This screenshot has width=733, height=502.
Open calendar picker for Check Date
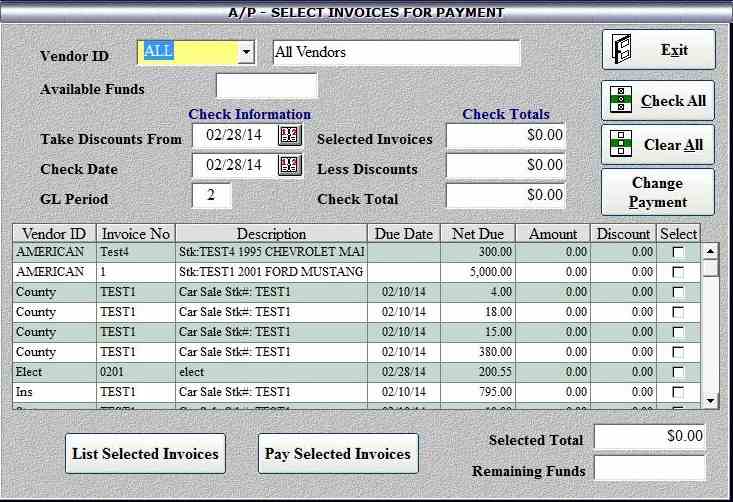[290, 165]
